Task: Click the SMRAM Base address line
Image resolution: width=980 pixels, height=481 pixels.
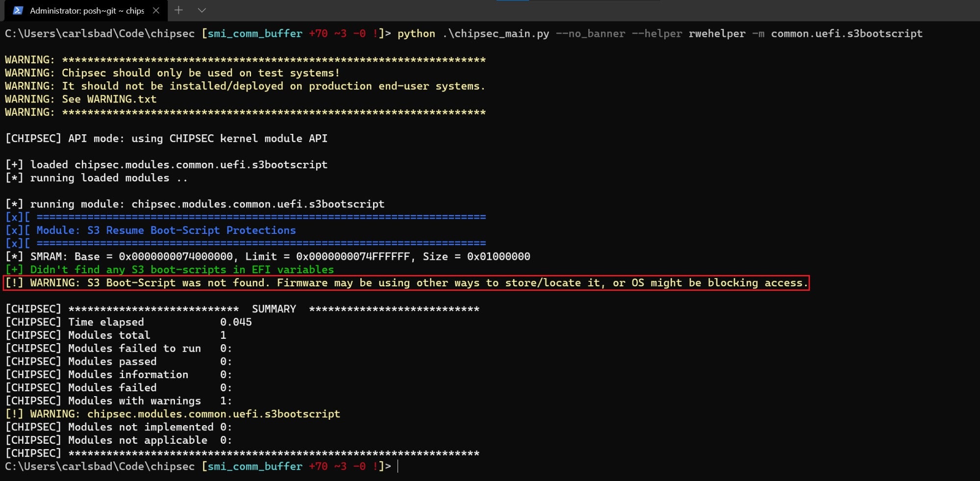Action: pyautogui.click(x=267, y=256)
